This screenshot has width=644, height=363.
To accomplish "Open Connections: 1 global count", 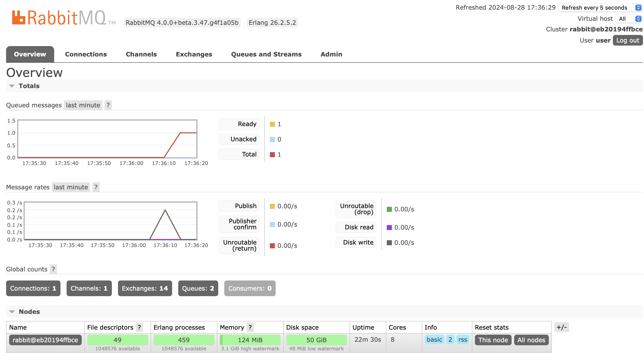I will pos(33,288).
